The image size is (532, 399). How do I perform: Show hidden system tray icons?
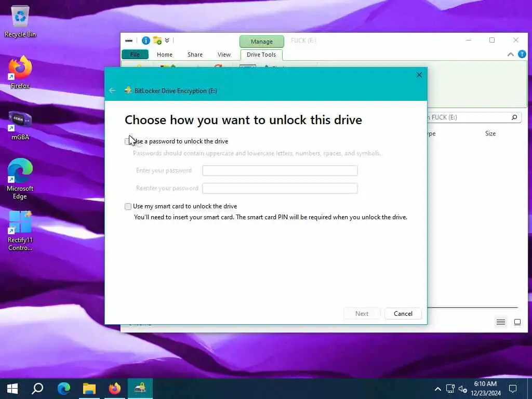tap(437, 389)
